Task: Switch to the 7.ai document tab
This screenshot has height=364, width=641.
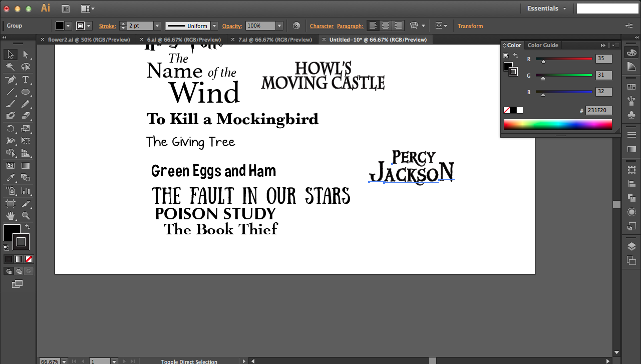Action: [275, 40]
